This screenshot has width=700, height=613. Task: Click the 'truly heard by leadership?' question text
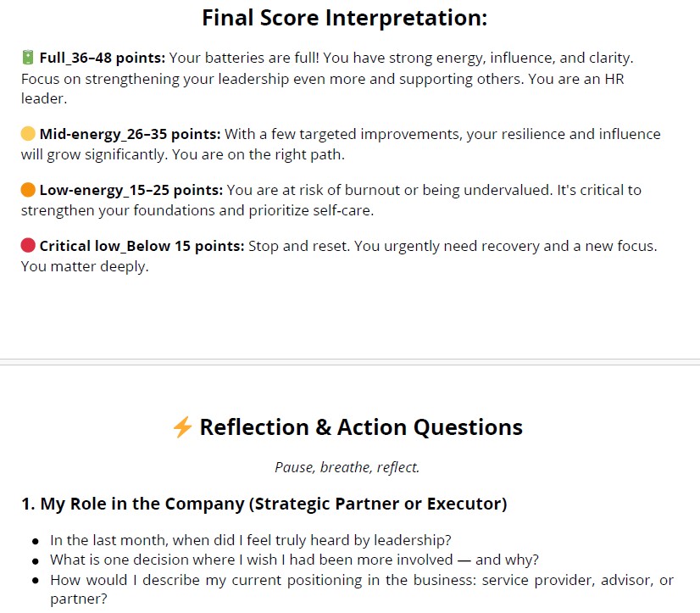(x=356, y=540)
